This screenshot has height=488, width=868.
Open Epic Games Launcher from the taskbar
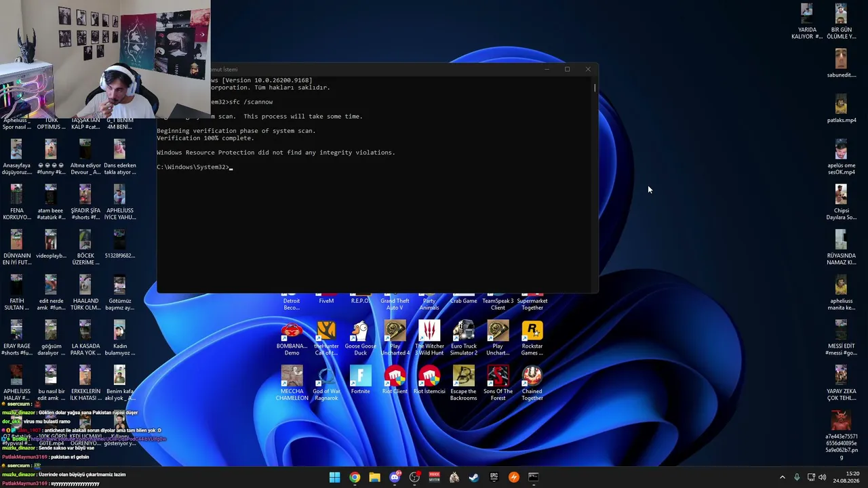(494, 477)
